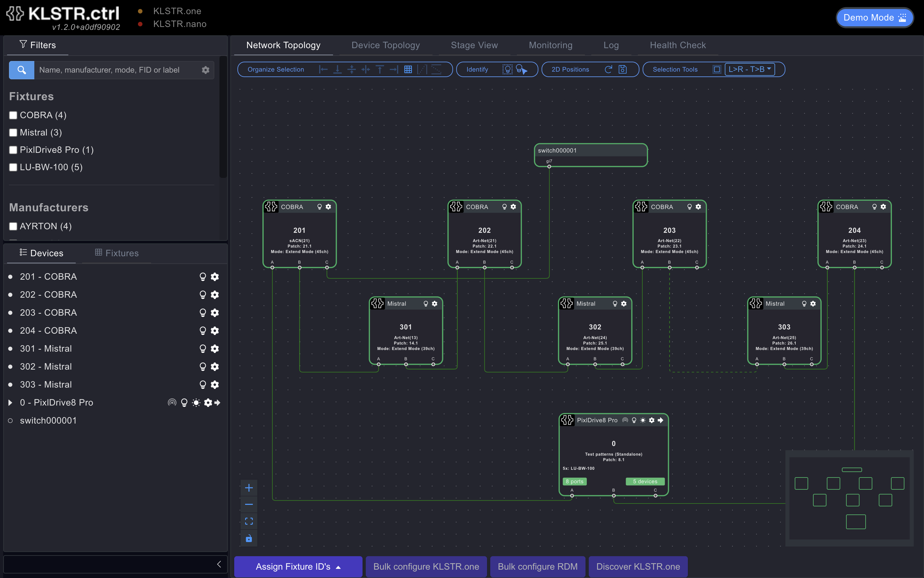924x578 pixels.
Task: Click the Demo Mode button
Action: [874, 18]
